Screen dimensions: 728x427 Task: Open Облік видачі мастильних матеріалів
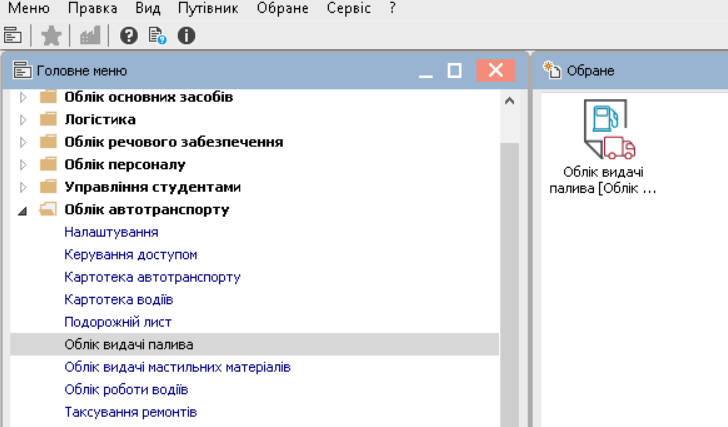pyautogui.click(x=177, y=367)
